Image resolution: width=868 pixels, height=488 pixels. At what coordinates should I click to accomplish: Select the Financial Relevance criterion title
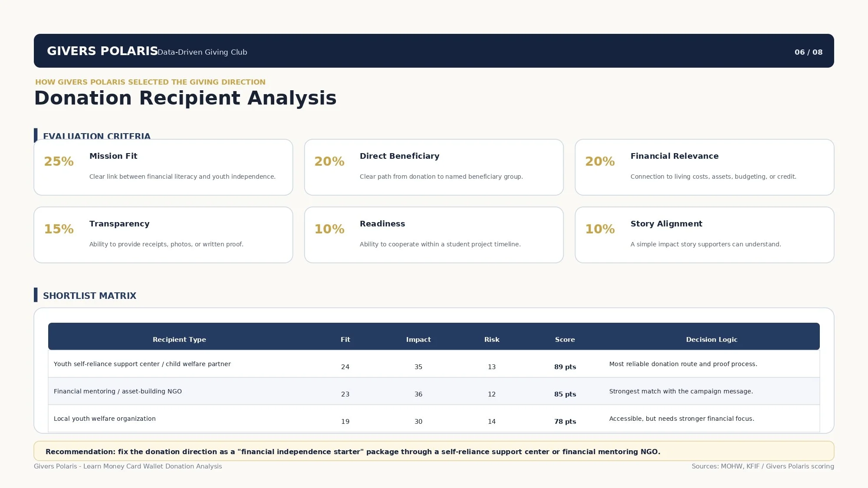(x=674, y=156)
